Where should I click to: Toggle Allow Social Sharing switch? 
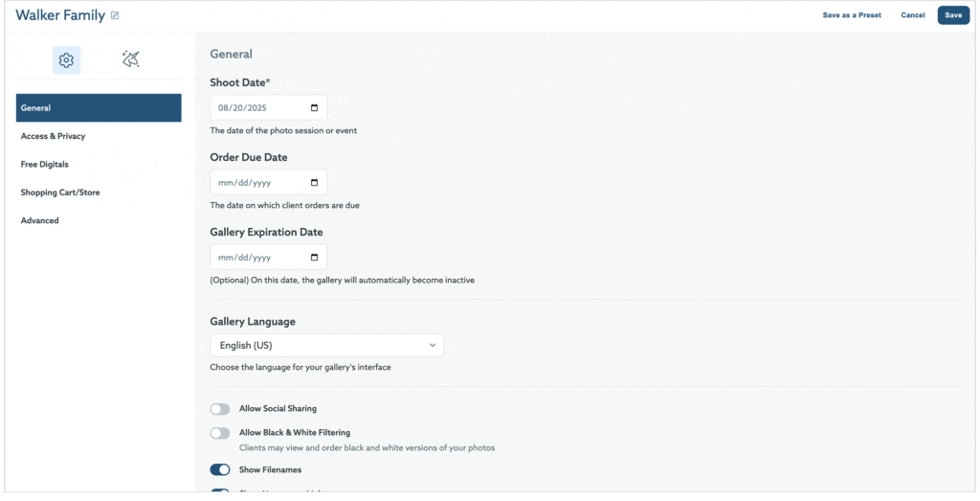point(220,409)
